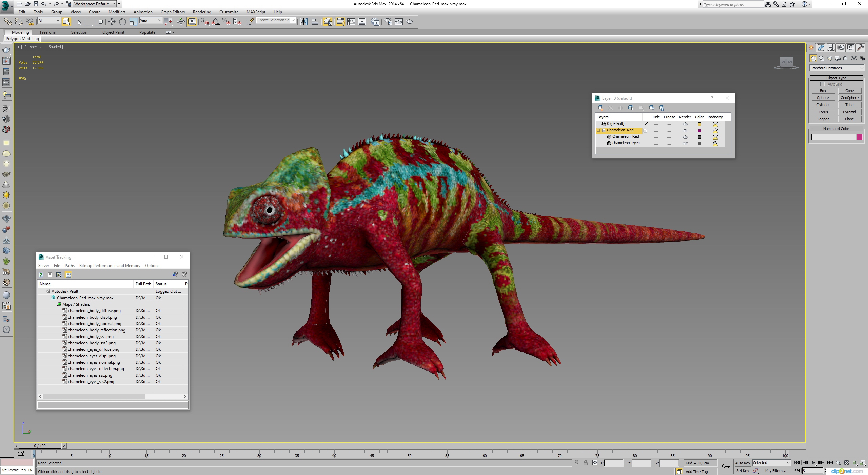Open the Utilities command panel tab

861,48
